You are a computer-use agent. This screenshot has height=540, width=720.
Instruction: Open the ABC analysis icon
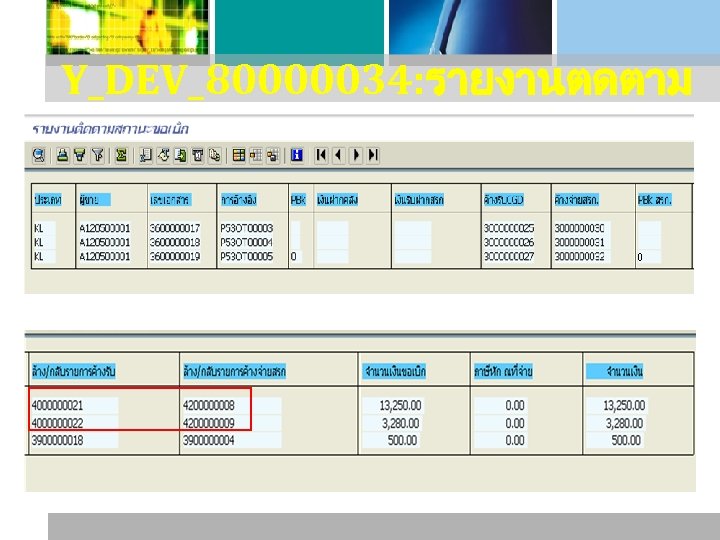click(214, 155)
